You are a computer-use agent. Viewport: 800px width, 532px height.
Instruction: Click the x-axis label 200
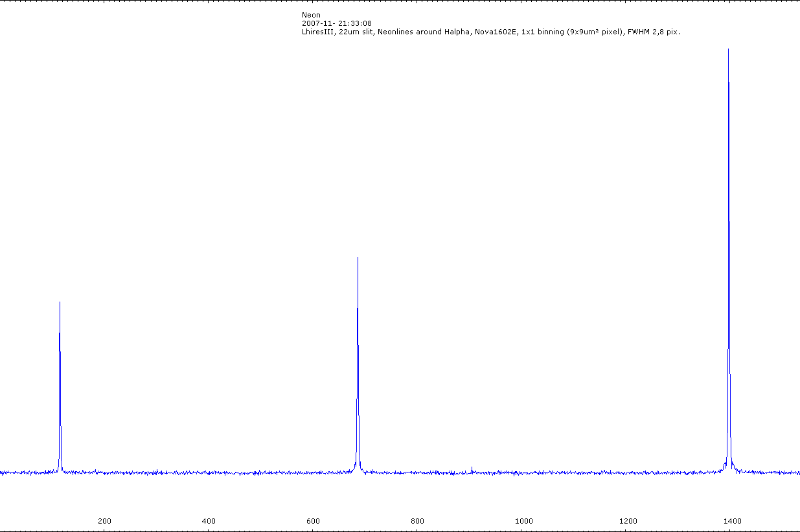coord(104,521)
